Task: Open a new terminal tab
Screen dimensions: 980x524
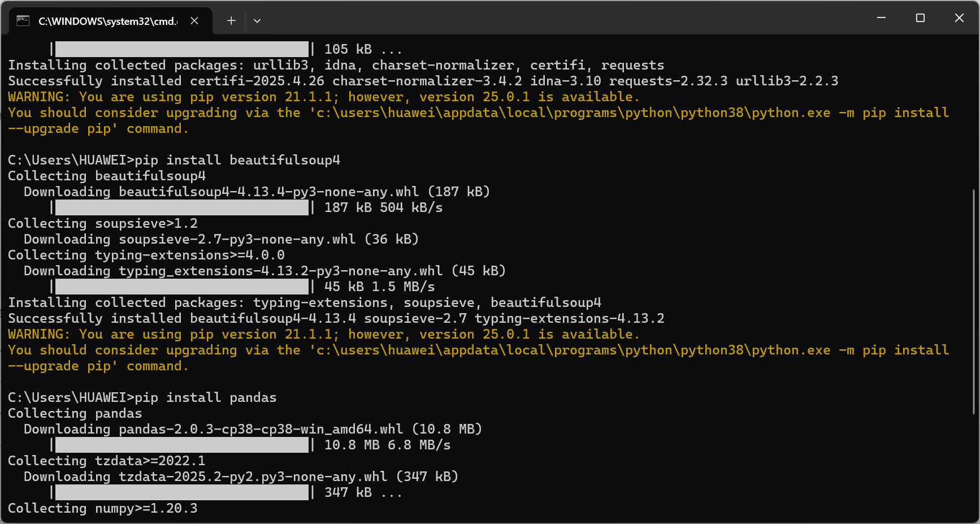Action: click(x=231, y=21)
